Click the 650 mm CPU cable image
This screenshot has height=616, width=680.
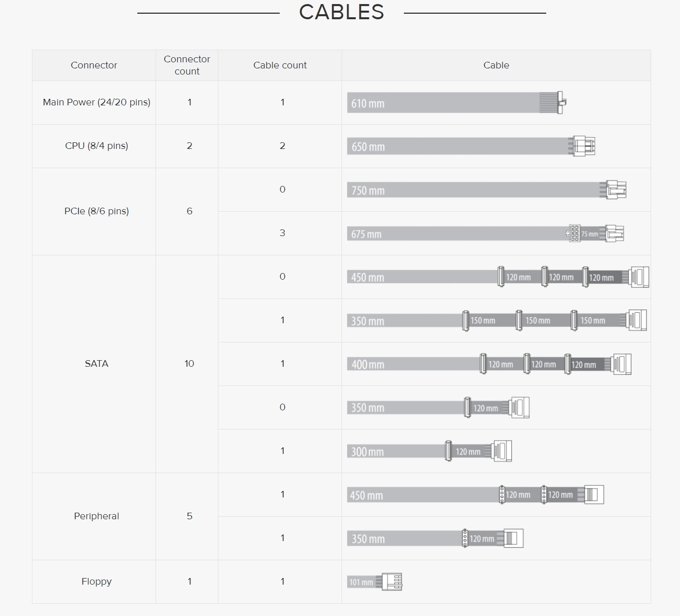(456, 146)
